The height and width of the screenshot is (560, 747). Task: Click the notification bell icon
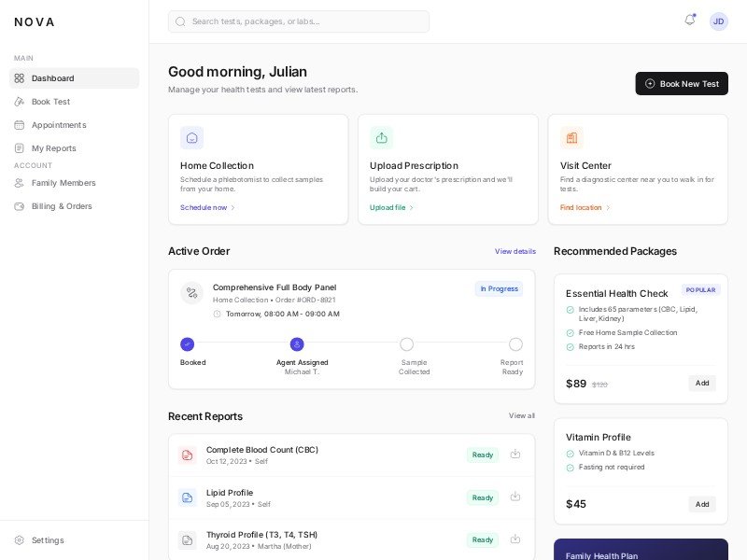pos(689,21)
